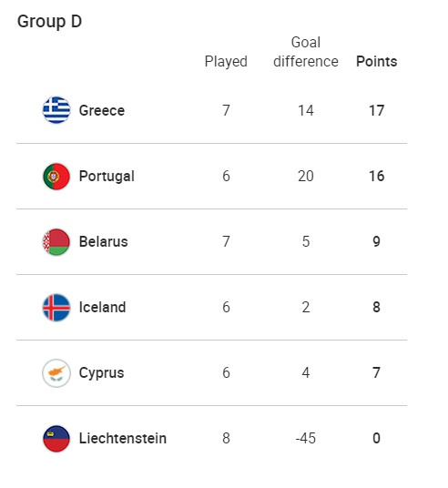Open the Belarus team name
448x488 pixels.
104,242
